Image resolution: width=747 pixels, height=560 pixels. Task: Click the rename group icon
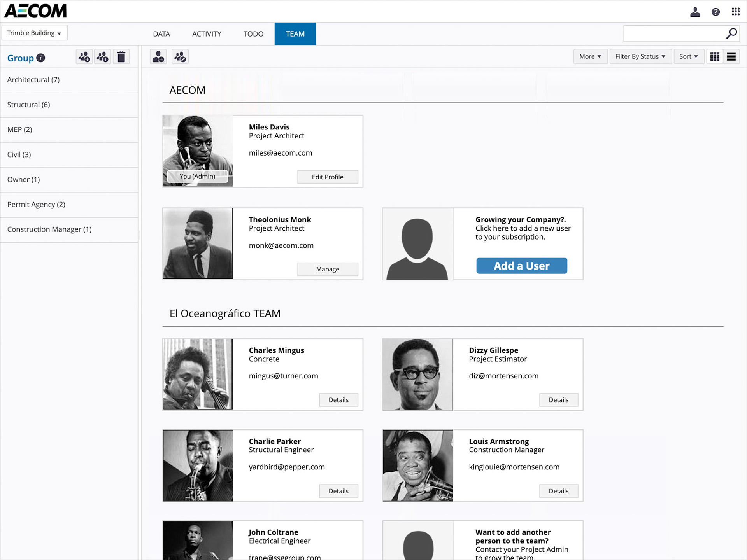coord(102,57)
